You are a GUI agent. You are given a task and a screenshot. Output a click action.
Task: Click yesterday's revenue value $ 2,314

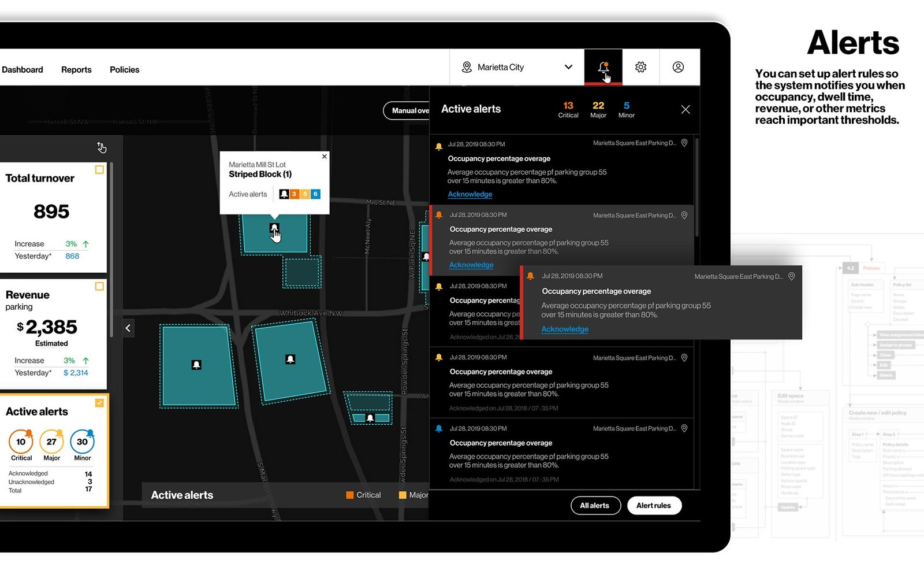tap(76, 373)
